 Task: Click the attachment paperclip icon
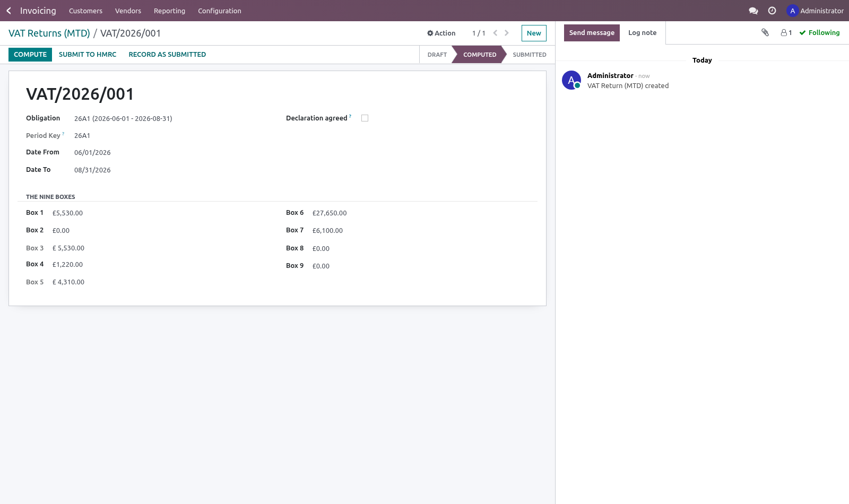click(x=765, y=32)
